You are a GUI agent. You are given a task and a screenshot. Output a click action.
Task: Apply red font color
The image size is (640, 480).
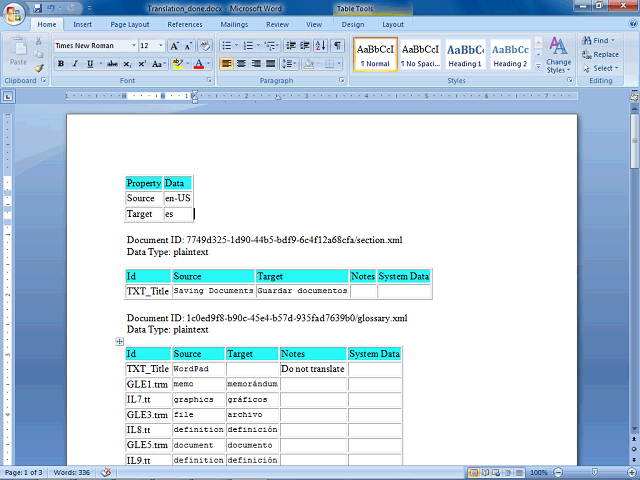click(199, 64)
